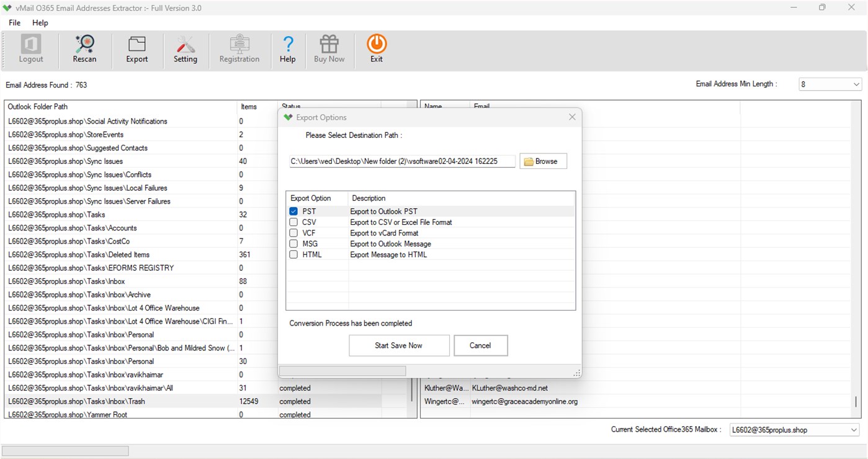Click the Browse folder button for destination path
Viewport: 868px width, 459px height.
pyautogui.click(x=542, y=161)
